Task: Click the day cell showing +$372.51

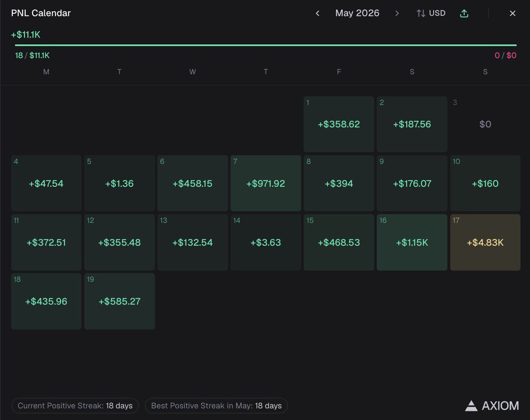Action: [46, 242]
